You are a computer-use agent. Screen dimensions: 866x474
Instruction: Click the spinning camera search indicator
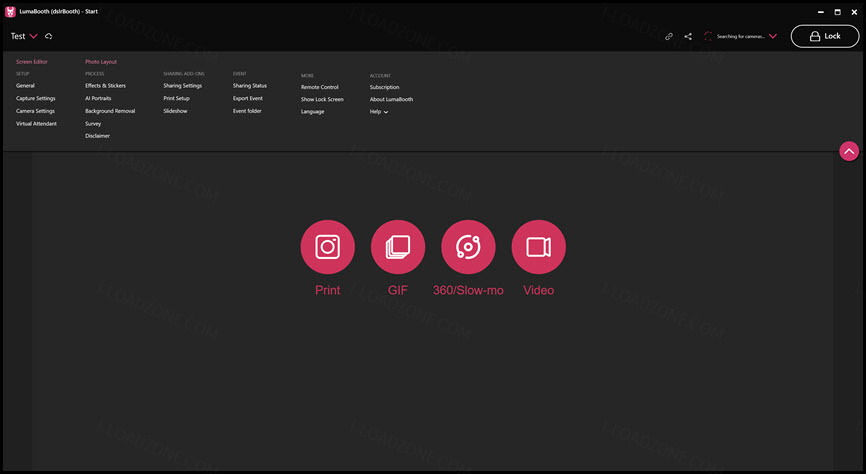[x=707, y=36]
